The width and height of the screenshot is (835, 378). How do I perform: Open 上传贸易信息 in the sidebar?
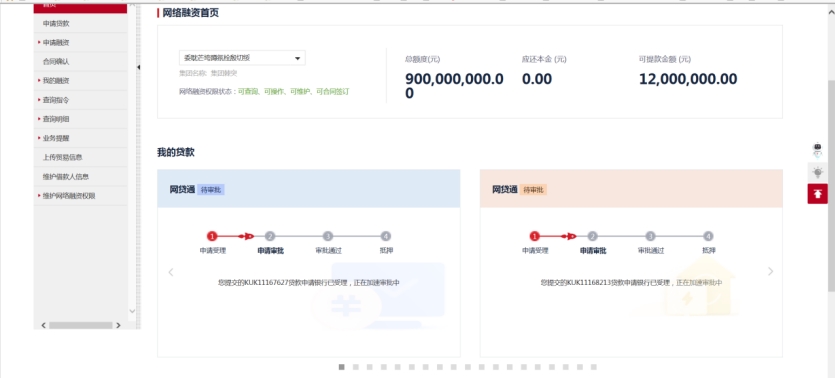80,158
